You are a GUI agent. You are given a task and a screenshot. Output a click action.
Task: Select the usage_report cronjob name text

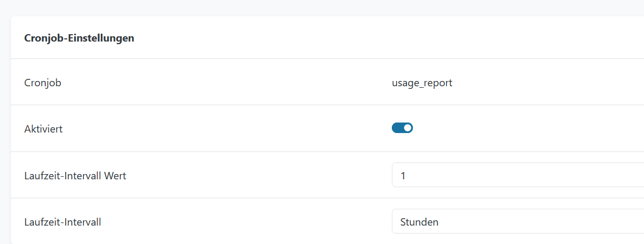coord(422,83)
